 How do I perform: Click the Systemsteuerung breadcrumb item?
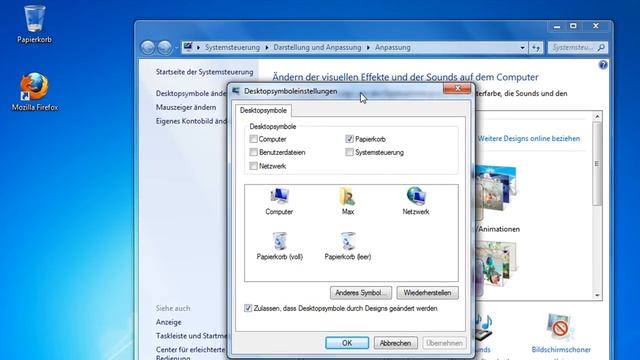click(232, 47)
